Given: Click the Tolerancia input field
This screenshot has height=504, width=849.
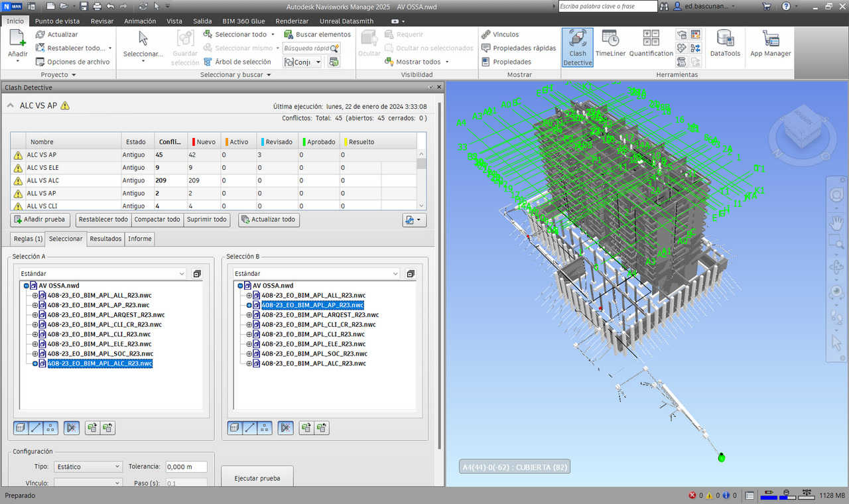Looking at the screenshot, I should point(186,467).
